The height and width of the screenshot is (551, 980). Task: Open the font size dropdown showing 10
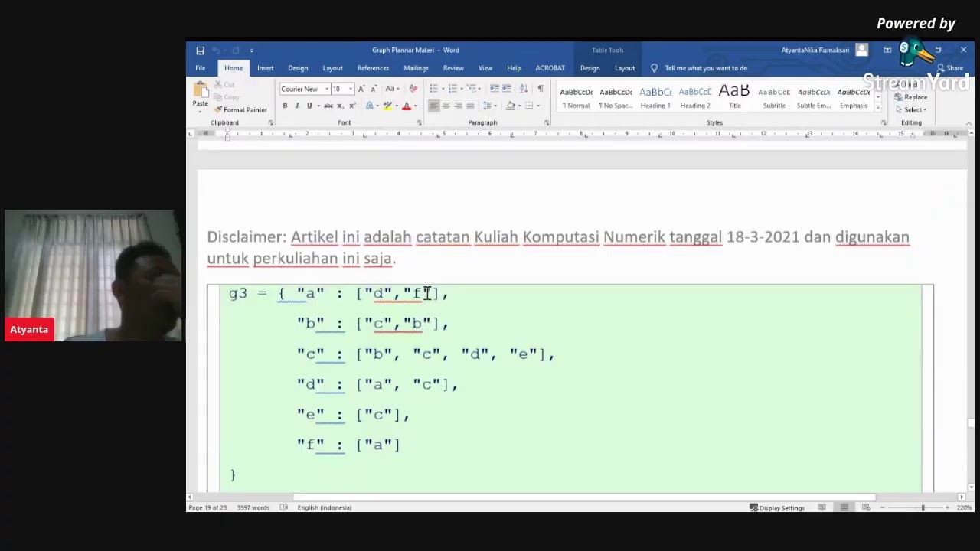point(351,89)
